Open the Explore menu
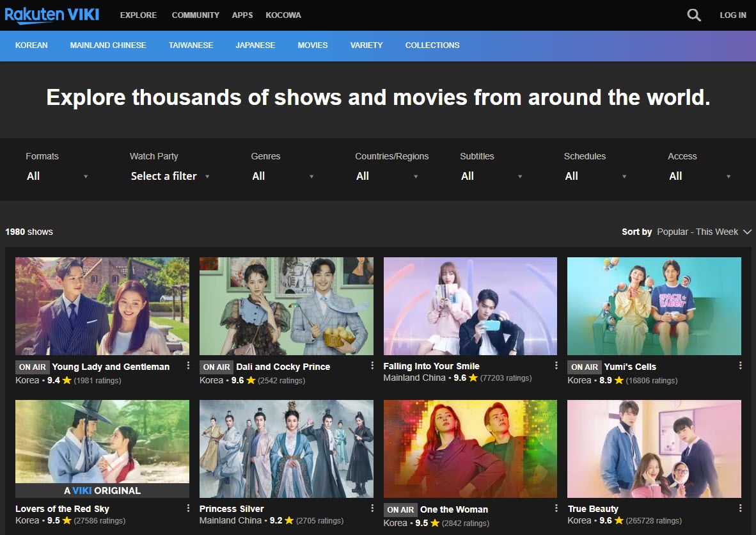The height and width of the screenshot is (535, 756). pyautogui.click(x=138, y=15)
